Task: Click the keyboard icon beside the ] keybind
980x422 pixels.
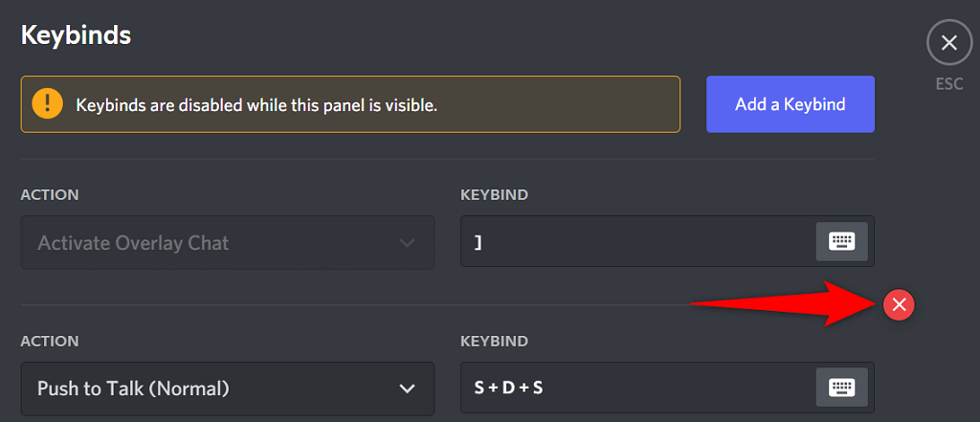Action: click(841, 242)
